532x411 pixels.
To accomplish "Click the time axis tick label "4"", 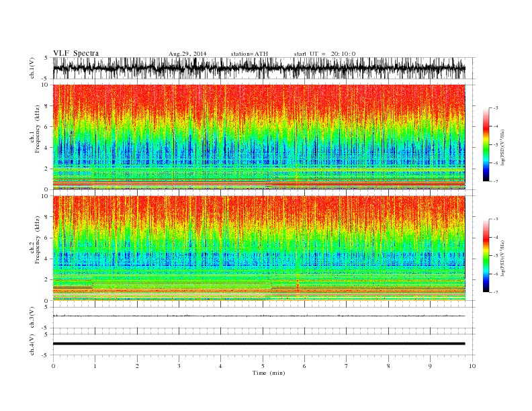I will (x=221, y=366).
